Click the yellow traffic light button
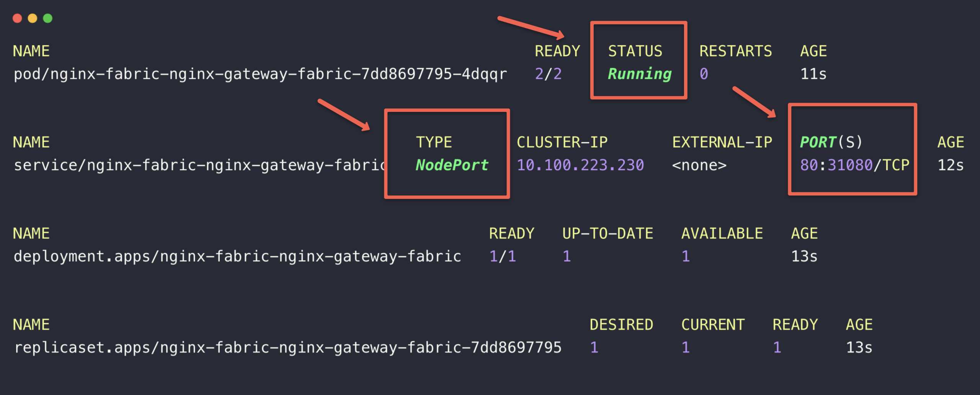Viewport: 980px width, 395px height. pos(33,18)
